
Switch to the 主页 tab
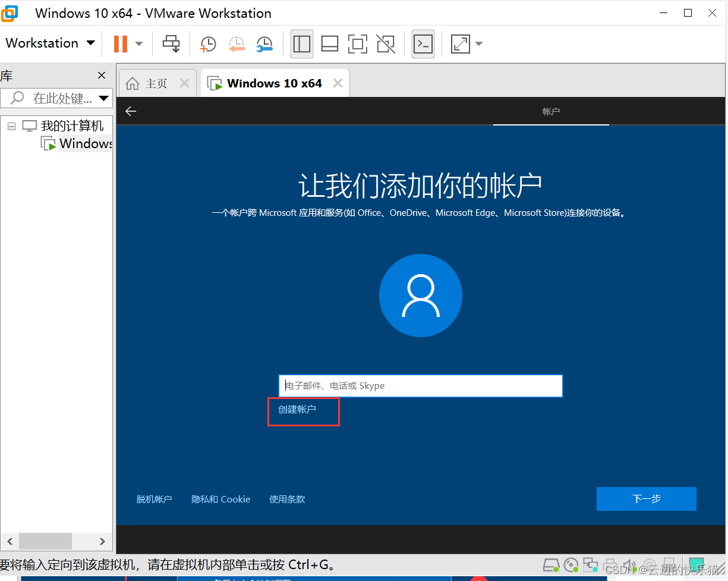pos(156,84)
